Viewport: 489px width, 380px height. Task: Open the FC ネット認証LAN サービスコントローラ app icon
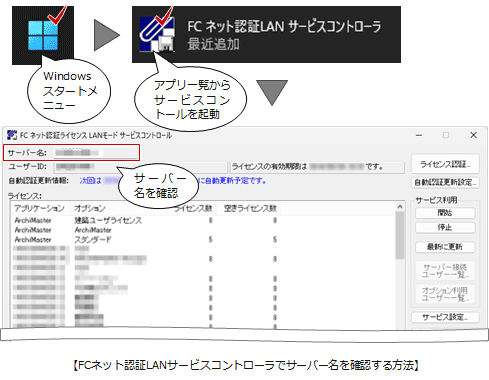pyautogui.click(x=157, y=35)
